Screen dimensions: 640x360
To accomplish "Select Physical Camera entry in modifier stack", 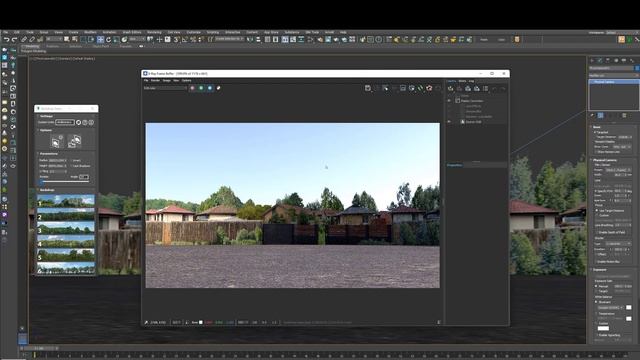I will point(613,82).
